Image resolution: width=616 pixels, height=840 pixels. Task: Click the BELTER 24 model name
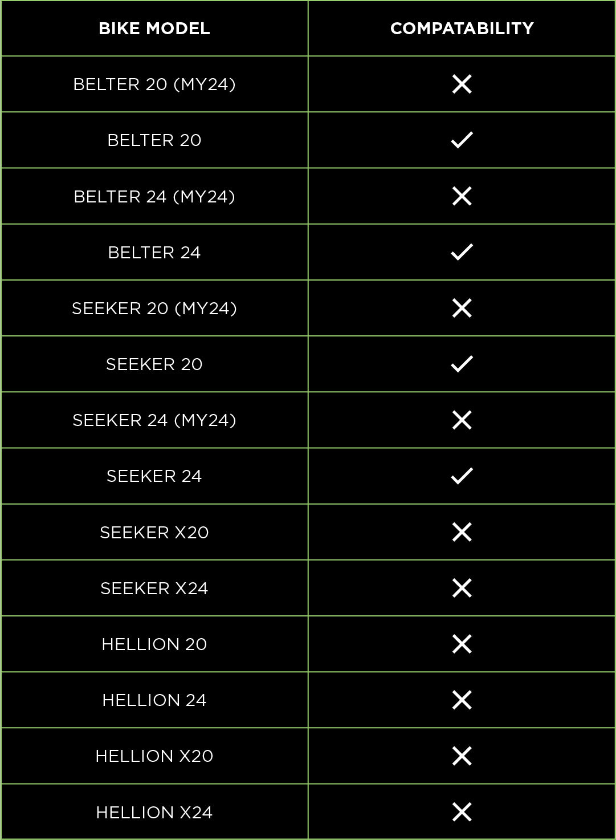[x=154, y=252]
